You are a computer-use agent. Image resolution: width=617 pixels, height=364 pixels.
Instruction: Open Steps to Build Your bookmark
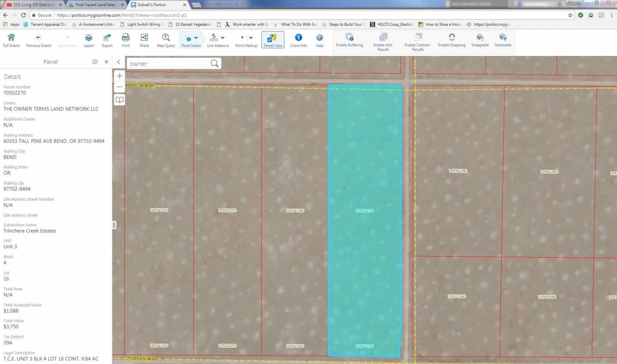click(344, 24)
